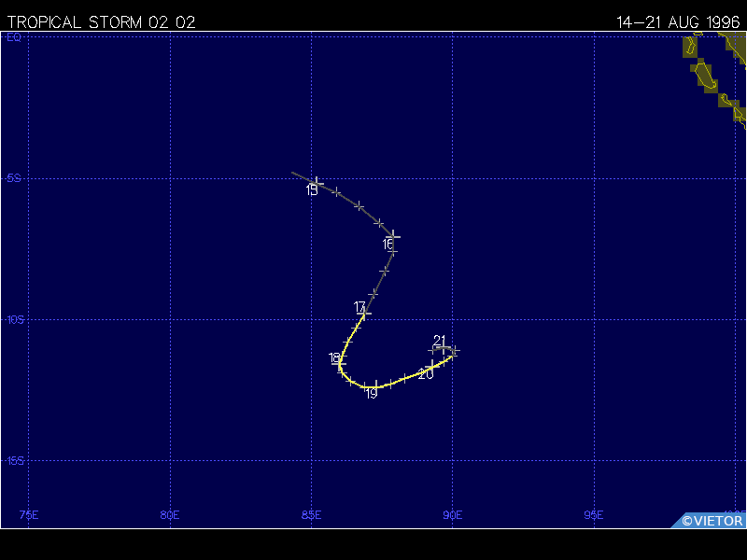
Task: Click the '5S' latitude label
Action: 14,178
